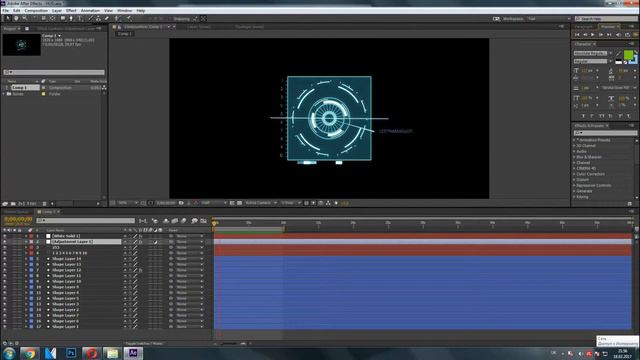Open Photoshop from the Windows taskbar
This screenshot has height=360, width=640.
(71, 353)
